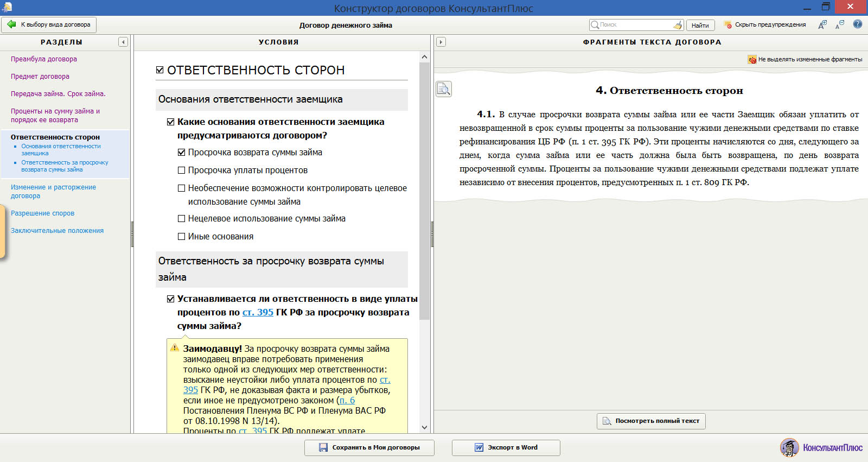This screenshot has width=868, height=462.
Task: Toggle Устанавливается ли ответственность в виде уплаты checkbox
Action: (171, 299)
